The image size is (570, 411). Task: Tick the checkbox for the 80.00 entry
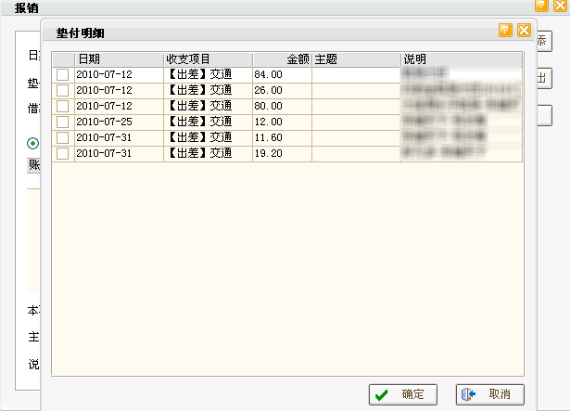point(63,106)
